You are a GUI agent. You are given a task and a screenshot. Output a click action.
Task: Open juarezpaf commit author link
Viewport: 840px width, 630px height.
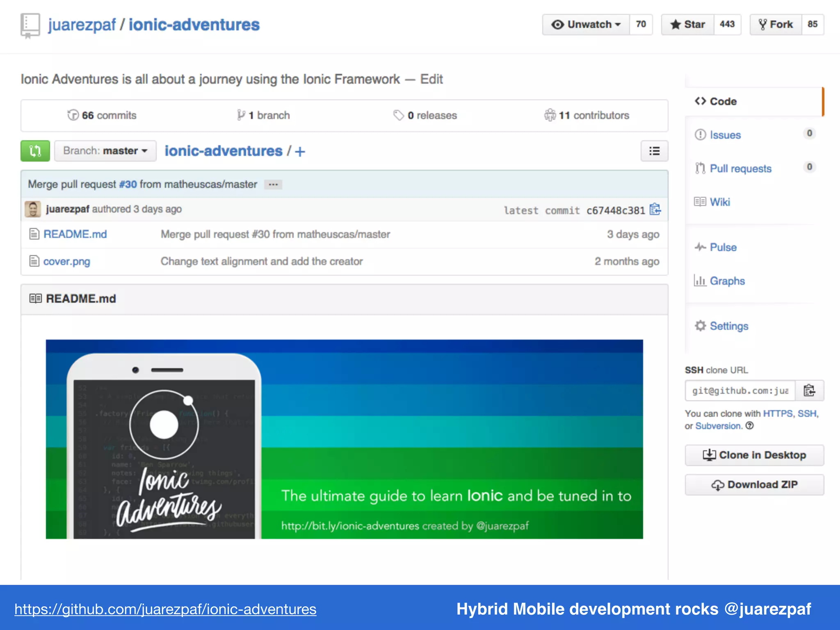(x=68, y=209)
